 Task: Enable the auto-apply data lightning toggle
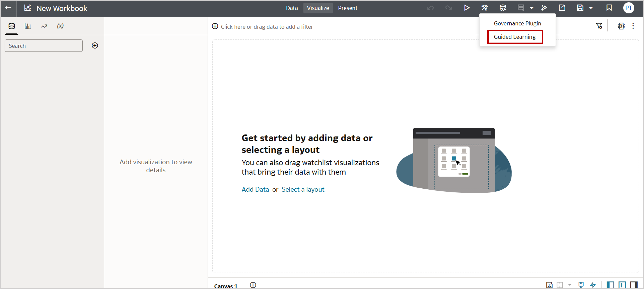[x=593, y=285]
